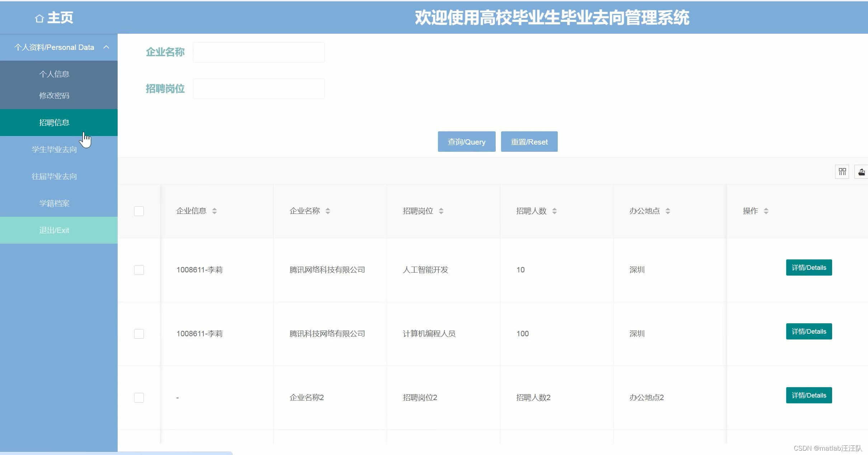Click the 查询/Query button
The image size is (868, 455).
click(x=466, y=142)
